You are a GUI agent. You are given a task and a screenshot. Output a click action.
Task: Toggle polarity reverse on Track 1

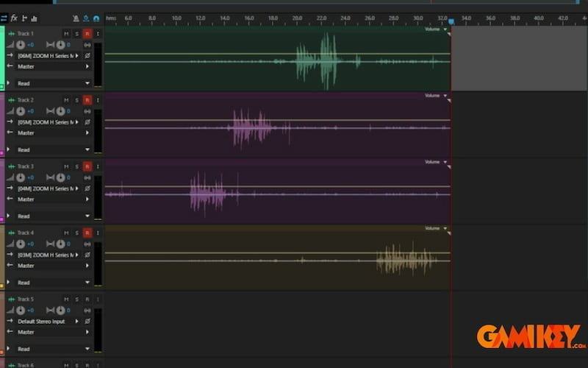pyautogui.click(x=87, y=56)
